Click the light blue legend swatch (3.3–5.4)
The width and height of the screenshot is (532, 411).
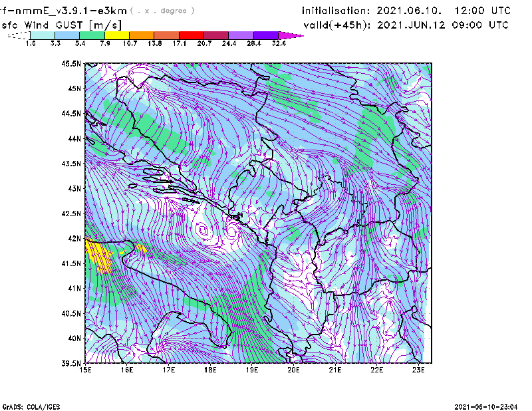coord(67,35)
